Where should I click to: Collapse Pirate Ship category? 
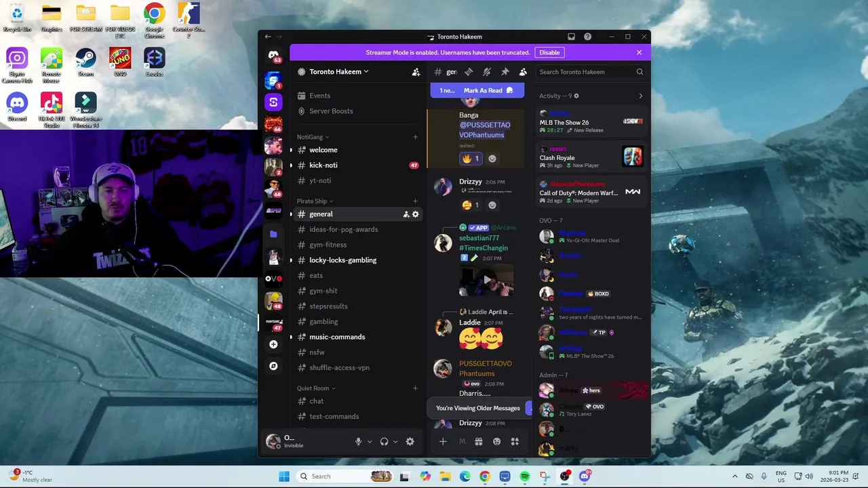click(x=315, y=201)
